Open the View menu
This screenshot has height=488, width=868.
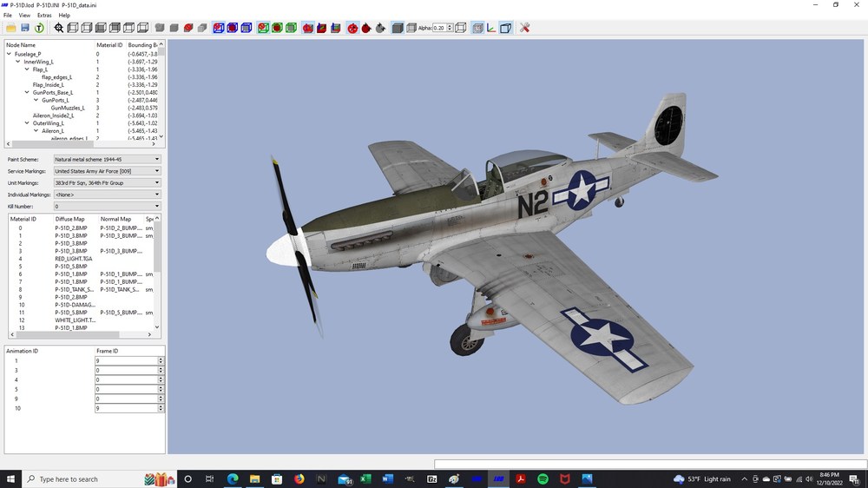coord(24,16)
